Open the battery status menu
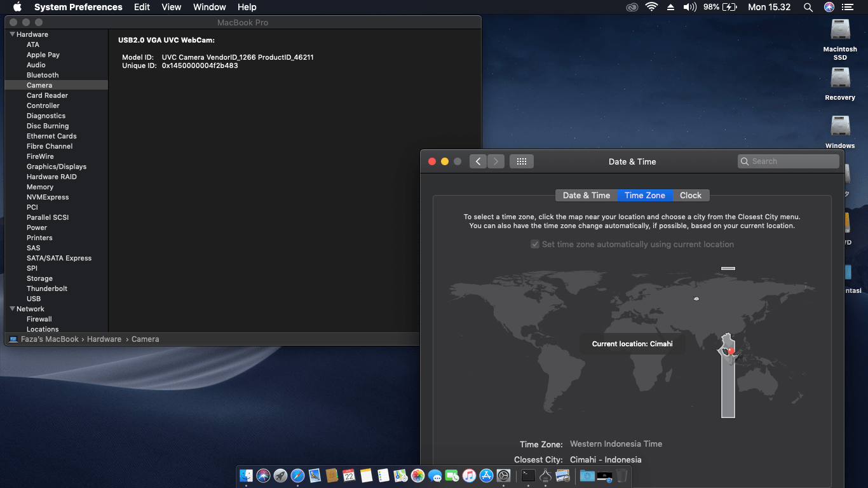This screenshot has height=488, width=868. click(720, 7)
